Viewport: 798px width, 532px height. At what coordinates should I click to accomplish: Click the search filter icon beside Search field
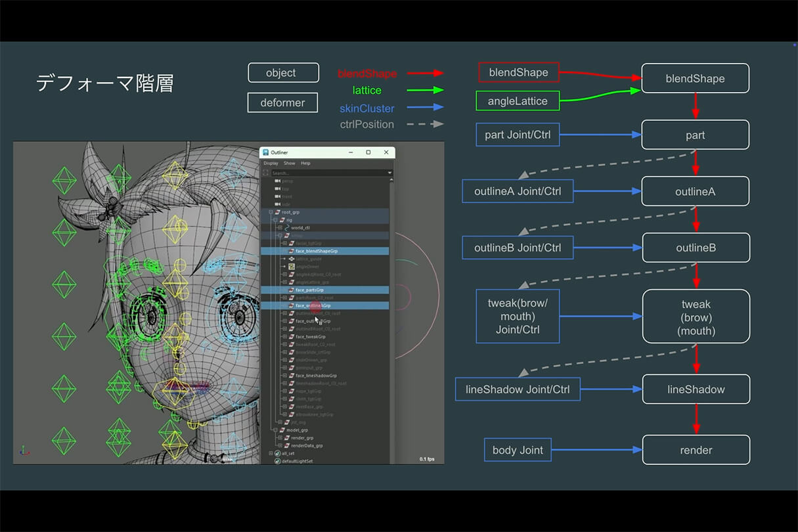265,173
